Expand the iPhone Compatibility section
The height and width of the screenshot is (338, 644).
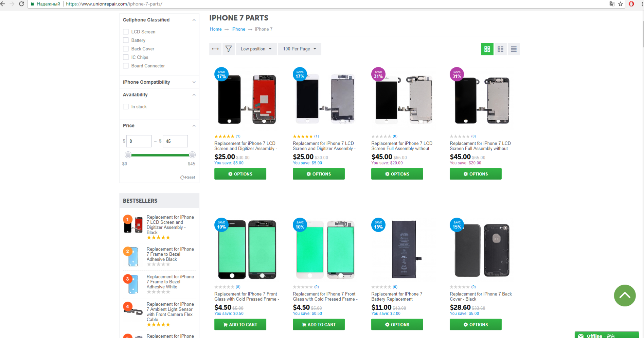159,82
